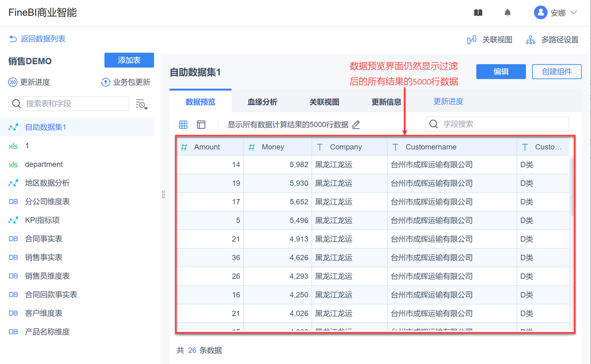Screen dimensions: 591x364
Task: Click the Amount cell 36
Action: [x=210, y=258]
